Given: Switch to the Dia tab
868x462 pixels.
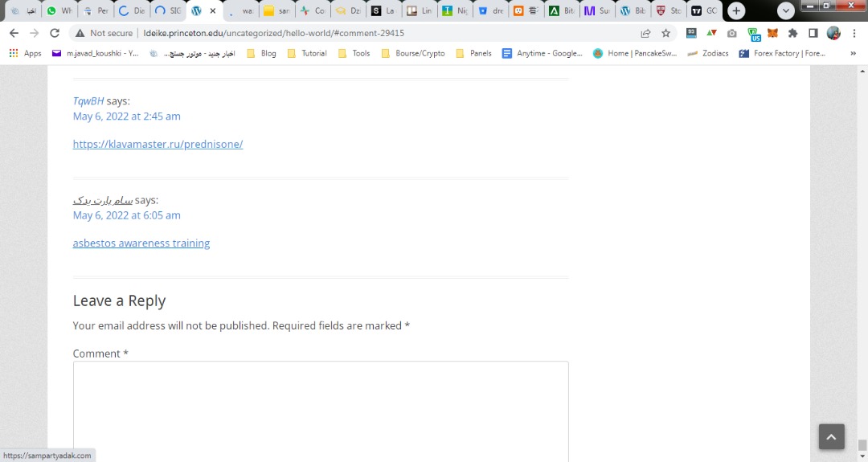Looking at the screenshot, I should pos(132,10).
